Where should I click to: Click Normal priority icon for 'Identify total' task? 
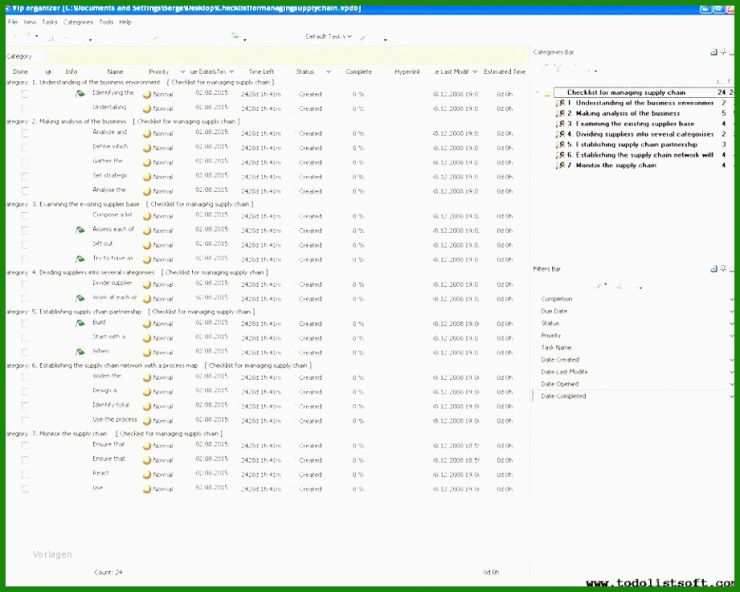(x=147, y=406)
